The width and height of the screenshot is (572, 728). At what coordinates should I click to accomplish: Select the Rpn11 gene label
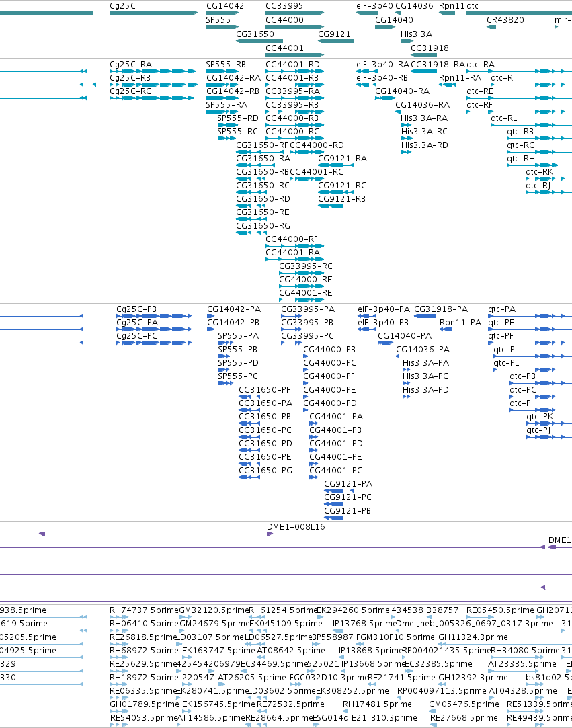coord(452,6)
